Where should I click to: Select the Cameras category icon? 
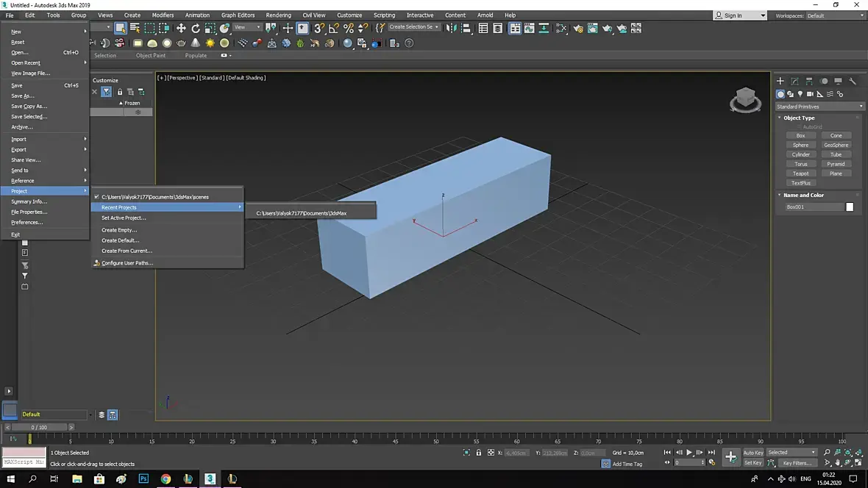[x=810, y=94]
